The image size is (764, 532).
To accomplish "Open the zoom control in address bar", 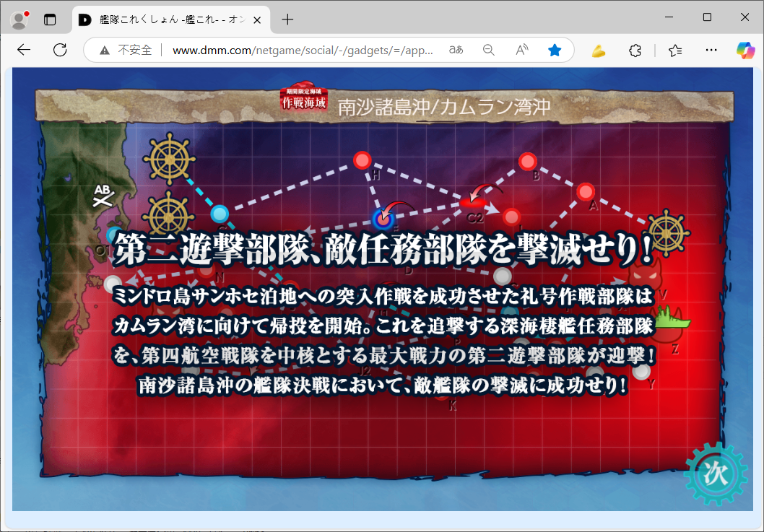I will pyautogui.click(x=489, y=50).
